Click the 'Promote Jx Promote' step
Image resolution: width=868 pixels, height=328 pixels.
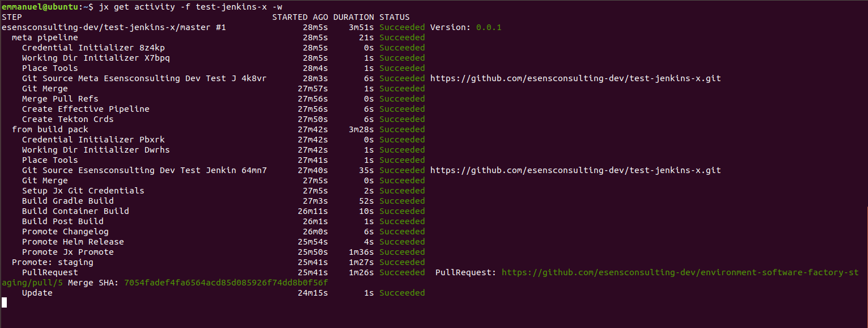pyautogui.click(x=68, y=252)
